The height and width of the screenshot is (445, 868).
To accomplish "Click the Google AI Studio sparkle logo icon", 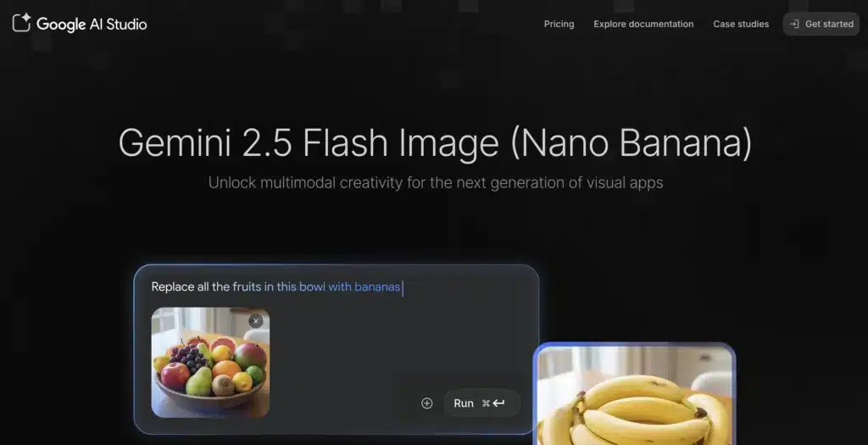I will pos(21,23).
